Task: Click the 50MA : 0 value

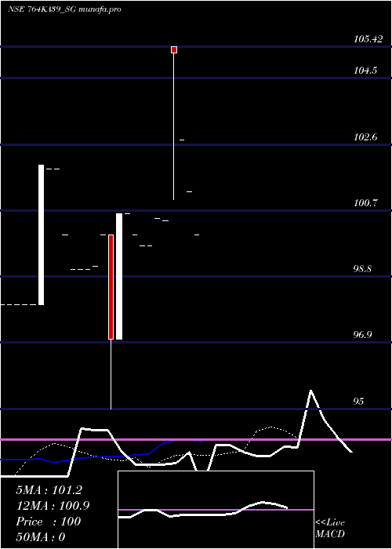Action: coord(41,537)
